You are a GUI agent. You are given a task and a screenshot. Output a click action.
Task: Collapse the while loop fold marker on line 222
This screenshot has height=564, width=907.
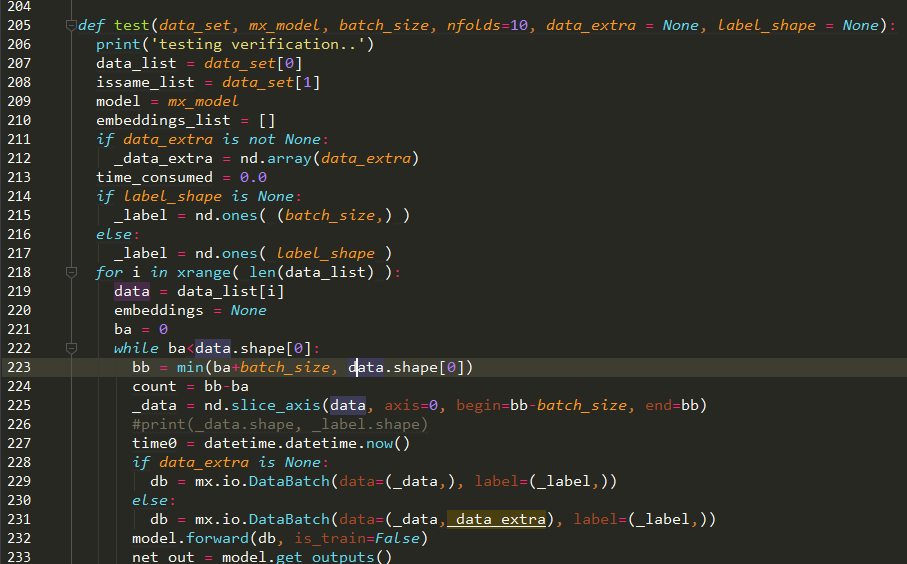click(x=71, y=348)
